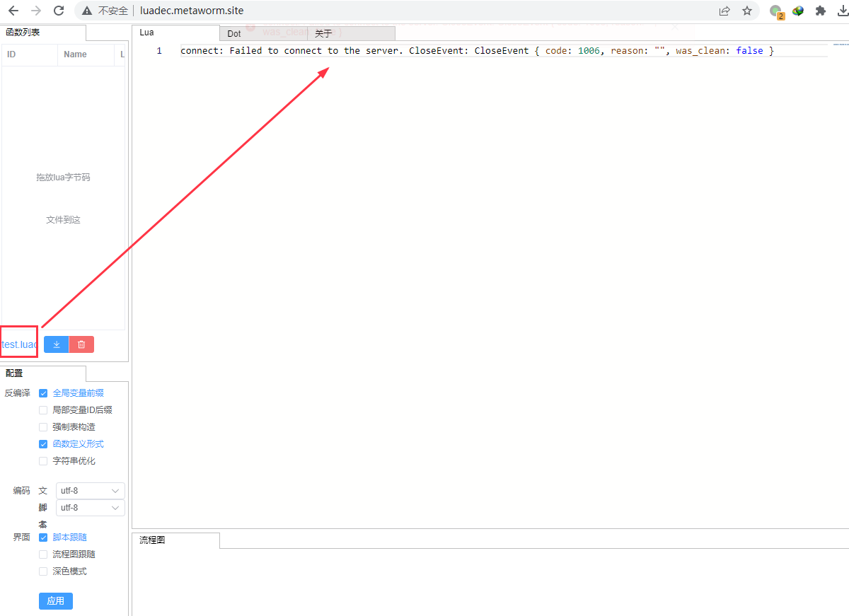
Task: Open the extensions puzzle-piece menu
Action: (821, 11)
